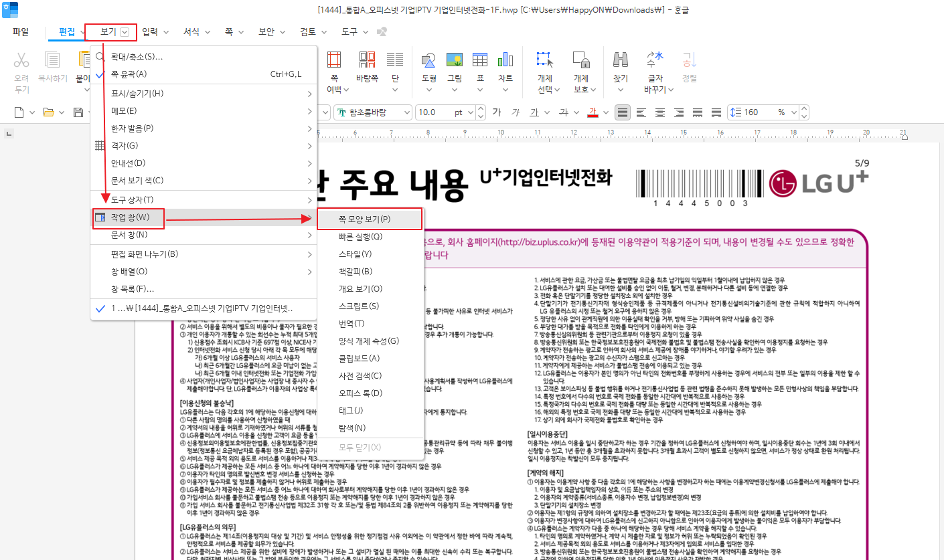Image resolution: width=944 pixels, height=560 pixels.
Task: Choose 개요 보기(O) in the submenu
Action: pyautogui.click(x=370, y=288)
